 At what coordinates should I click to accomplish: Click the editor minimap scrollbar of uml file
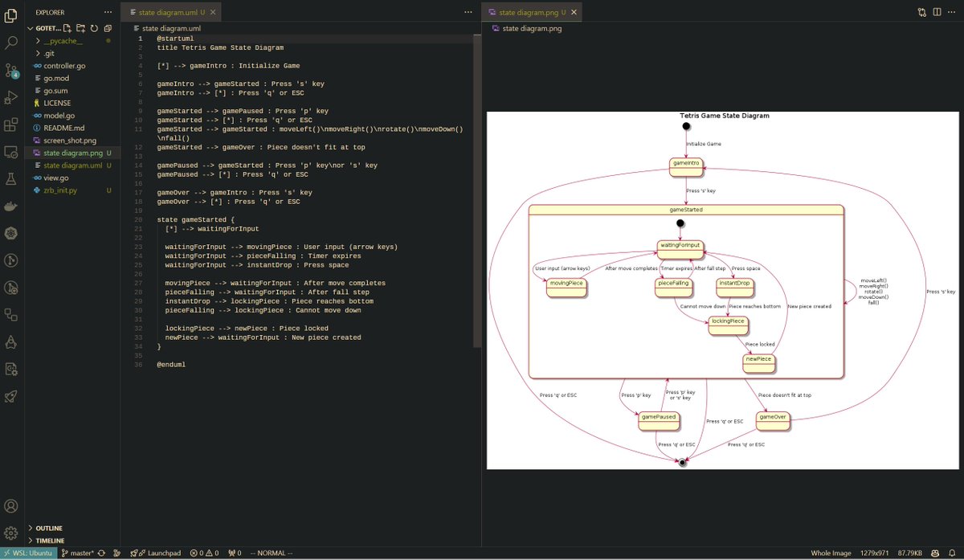[x=478, y=191]
